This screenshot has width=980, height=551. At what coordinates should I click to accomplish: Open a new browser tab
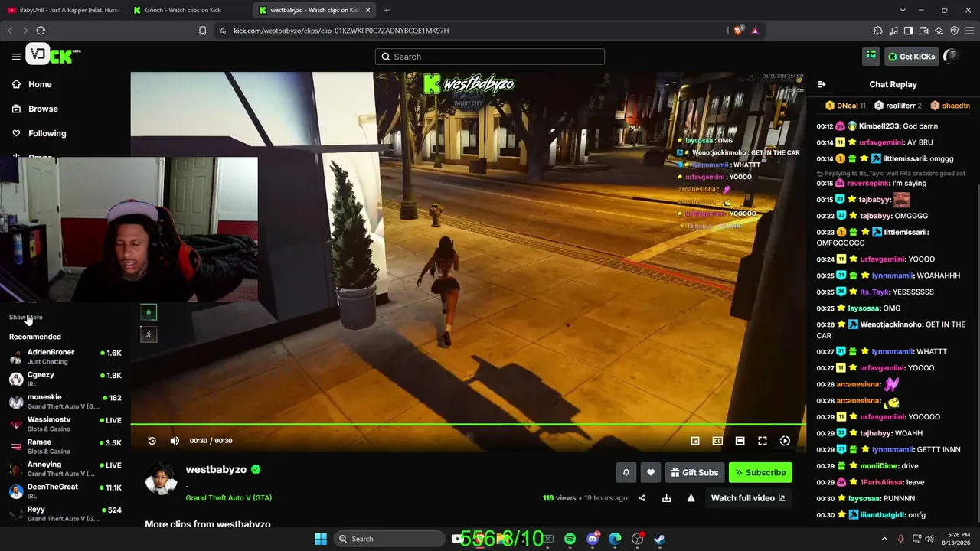tap(387, 10)
